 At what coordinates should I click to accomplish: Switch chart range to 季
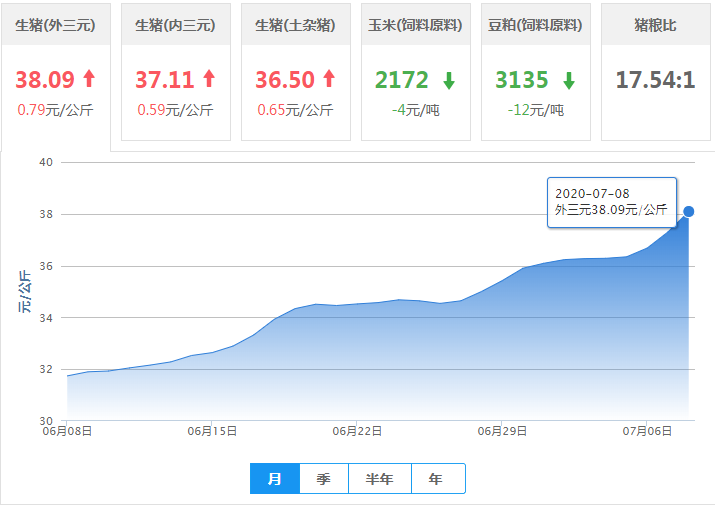[323, 479]
